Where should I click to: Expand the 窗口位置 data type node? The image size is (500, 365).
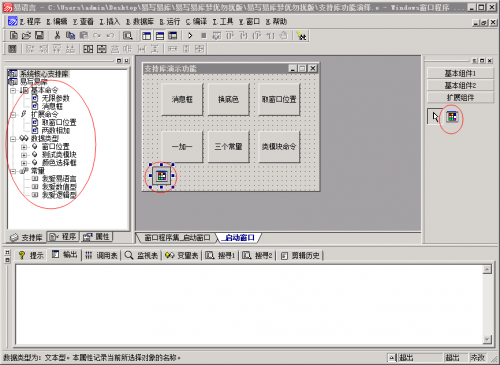(24, 147)
